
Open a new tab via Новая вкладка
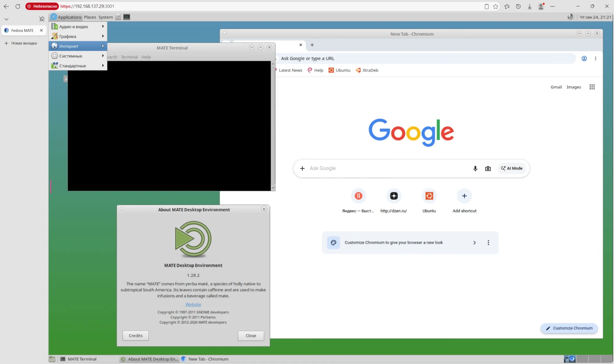coord(21,43)
